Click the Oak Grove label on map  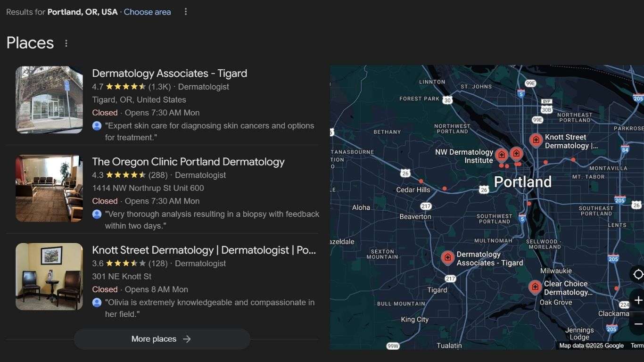coord(556,303)
